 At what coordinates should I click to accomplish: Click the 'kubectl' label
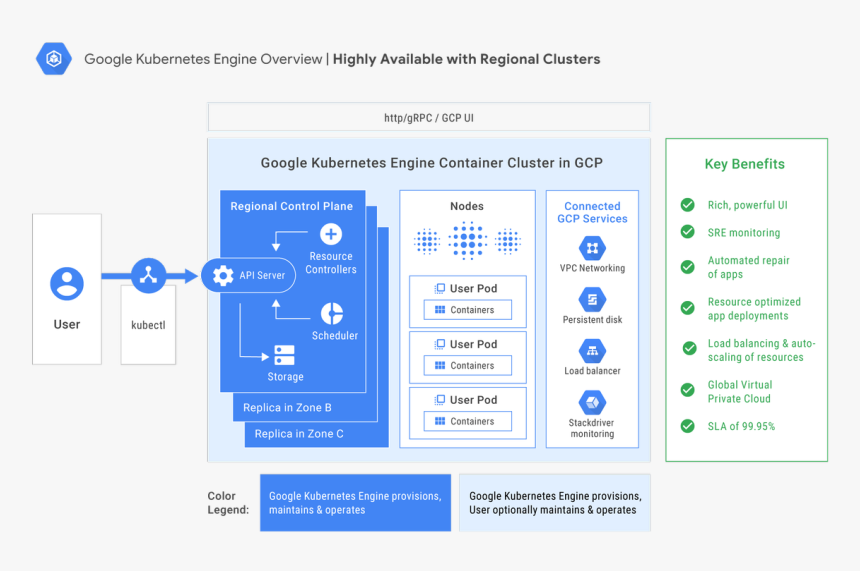[x=148, y=325]
